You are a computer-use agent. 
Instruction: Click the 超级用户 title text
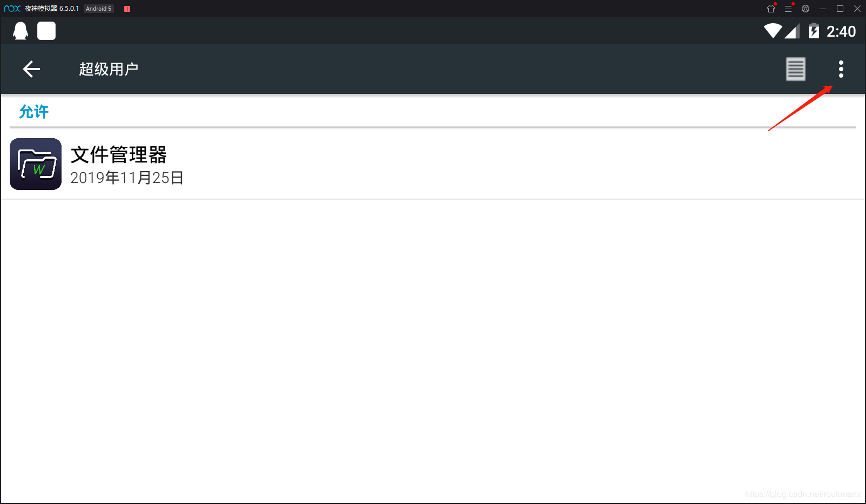[x=109, y=69]
